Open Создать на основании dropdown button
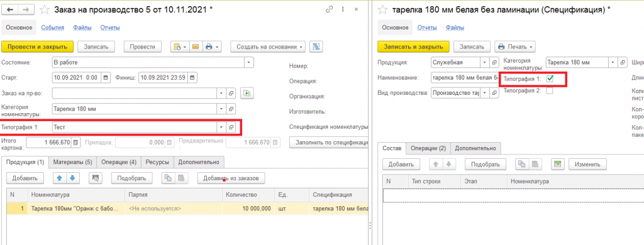The height and width of the screenshot is (245, 644). point(268,46)
